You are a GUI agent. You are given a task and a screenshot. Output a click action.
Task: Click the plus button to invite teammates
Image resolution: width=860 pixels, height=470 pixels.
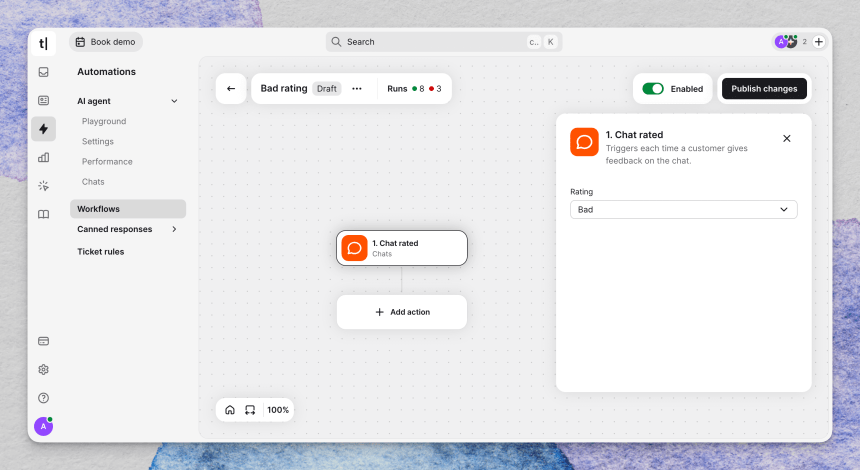click(x=818, y=42)
